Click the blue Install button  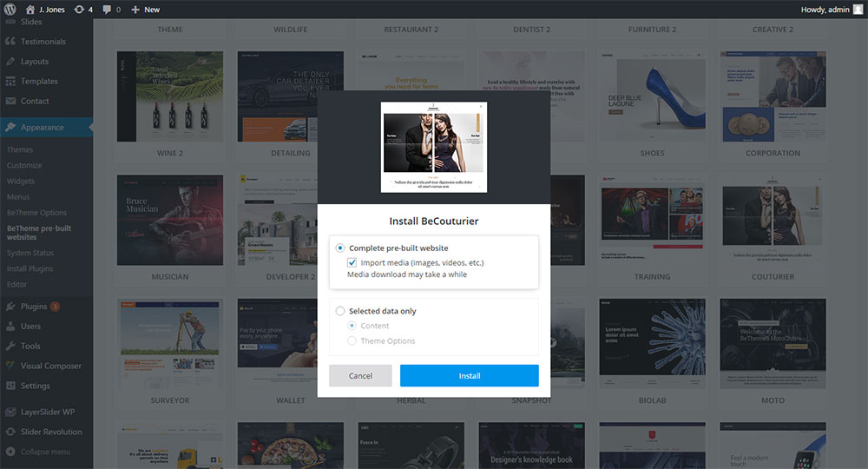[x=469, y=376]
